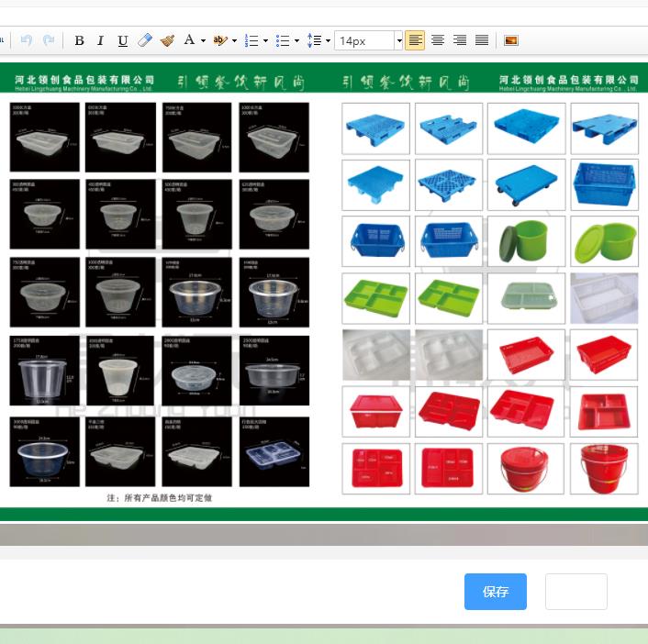Click the blue 保存 button

tap(496, 592)
